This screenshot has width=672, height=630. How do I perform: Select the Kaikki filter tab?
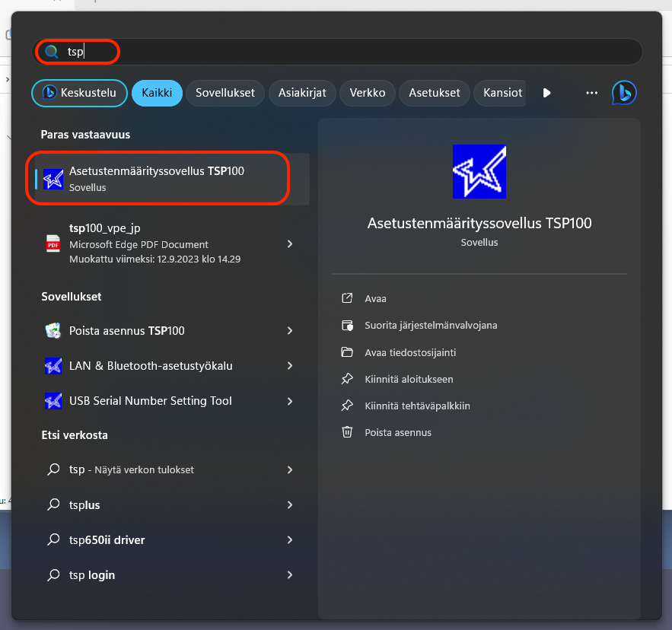click(x=157, y=93)
